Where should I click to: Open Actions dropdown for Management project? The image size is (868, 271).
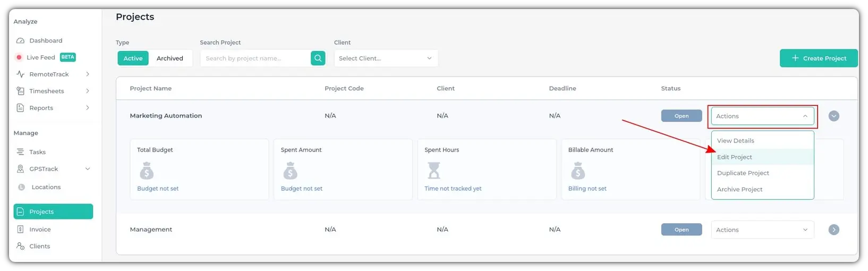762,230
